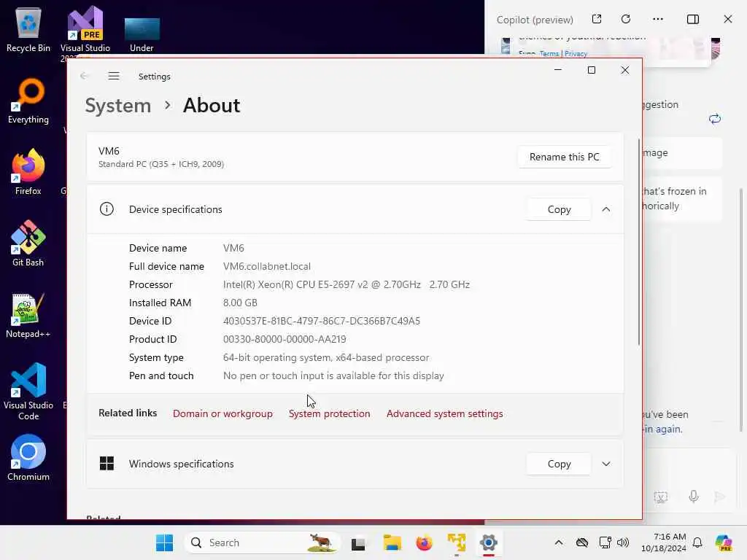Open the Settings navigation hamburger menu
Screen dimensions: 747x560
click(x=113, y=76)
